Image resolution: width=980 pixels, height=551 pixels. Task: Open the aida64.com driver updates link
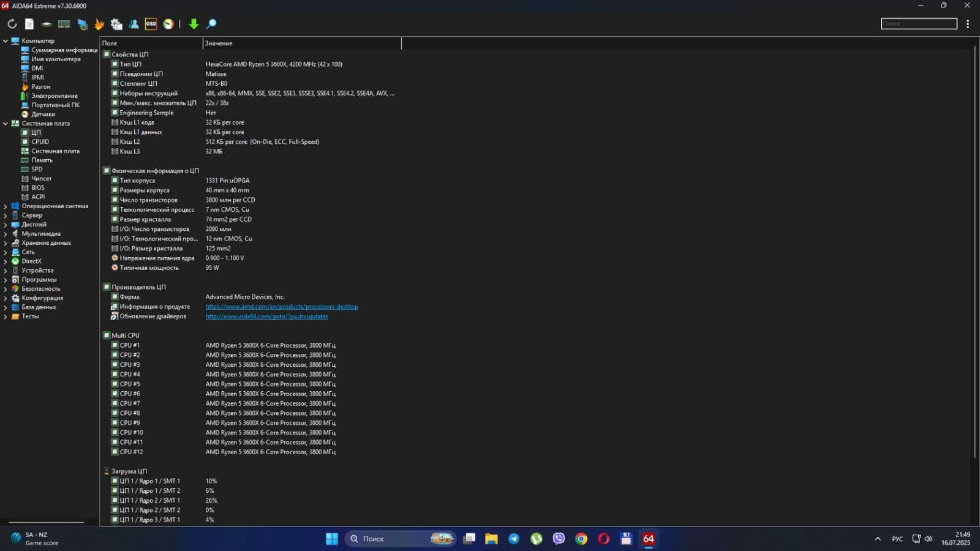coord(266,317)
